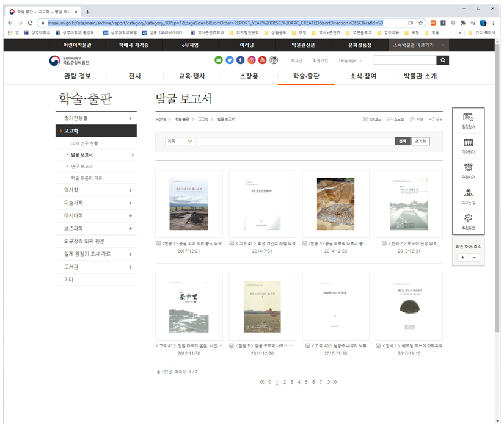Open the 제목 search field dropdown
Screen dimensions: 504x429
point(180,141)
